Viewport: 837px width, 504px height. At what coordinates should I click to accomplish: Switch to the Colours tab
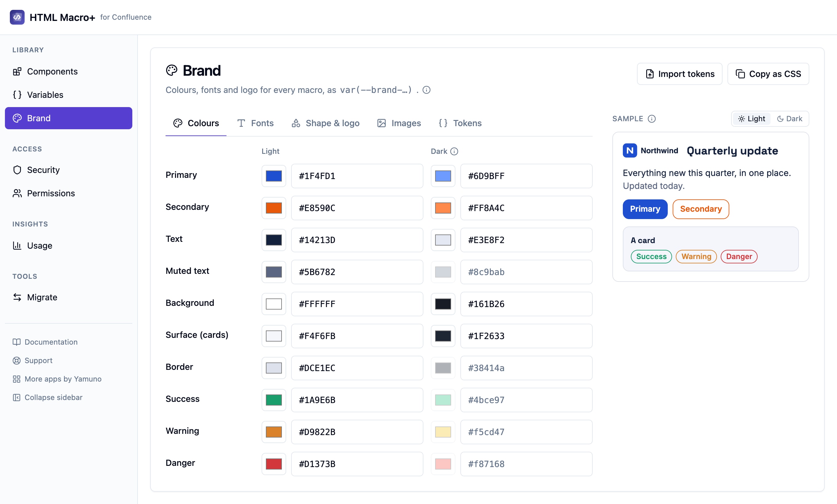(x=196, y=123)
